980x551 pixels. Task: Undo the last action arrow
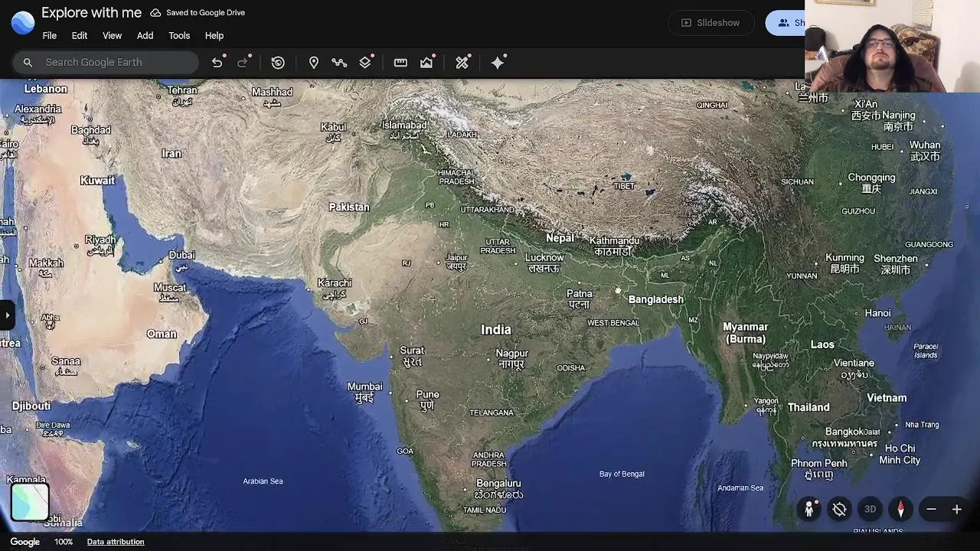point(217,63)
